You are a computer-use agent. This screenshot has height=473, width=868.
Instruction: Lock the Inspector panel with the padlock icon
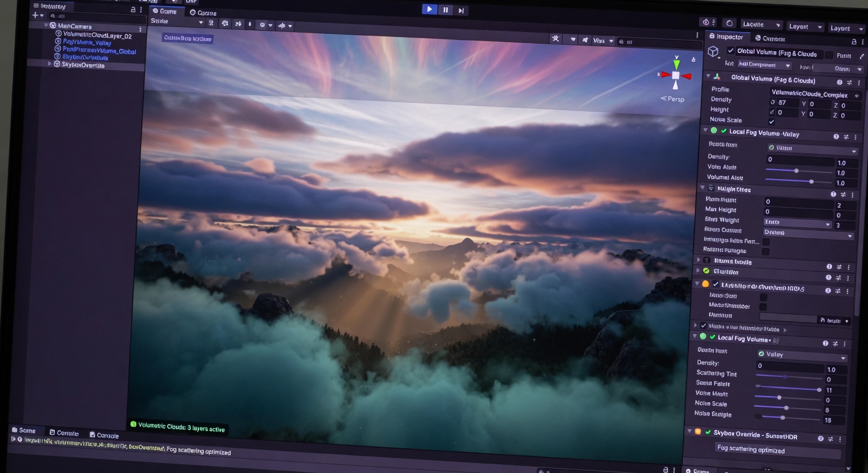coord(854,41)
